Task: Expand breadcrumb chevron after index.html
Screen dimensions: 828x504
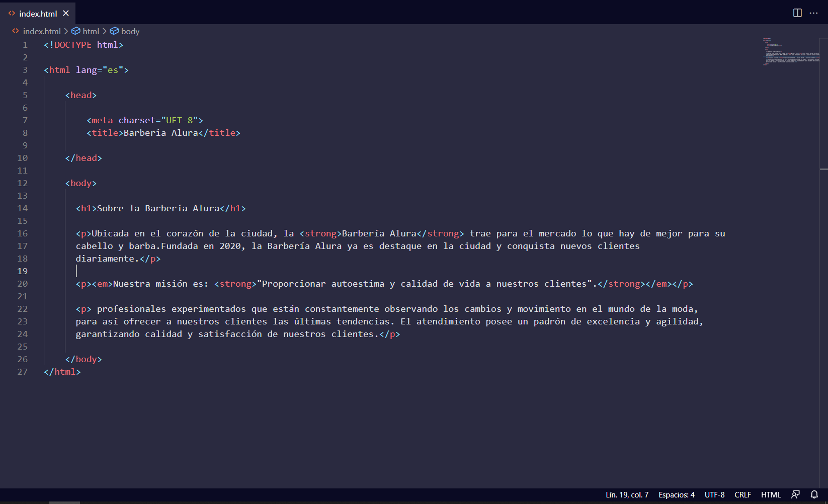Action: click(66, 31)
